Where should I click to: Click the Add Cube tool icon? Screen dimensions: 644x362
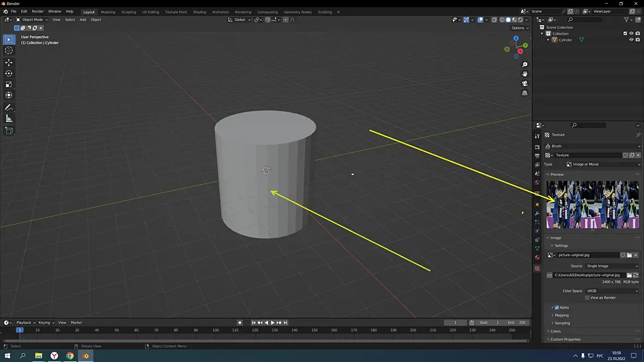tap(9, 131)
